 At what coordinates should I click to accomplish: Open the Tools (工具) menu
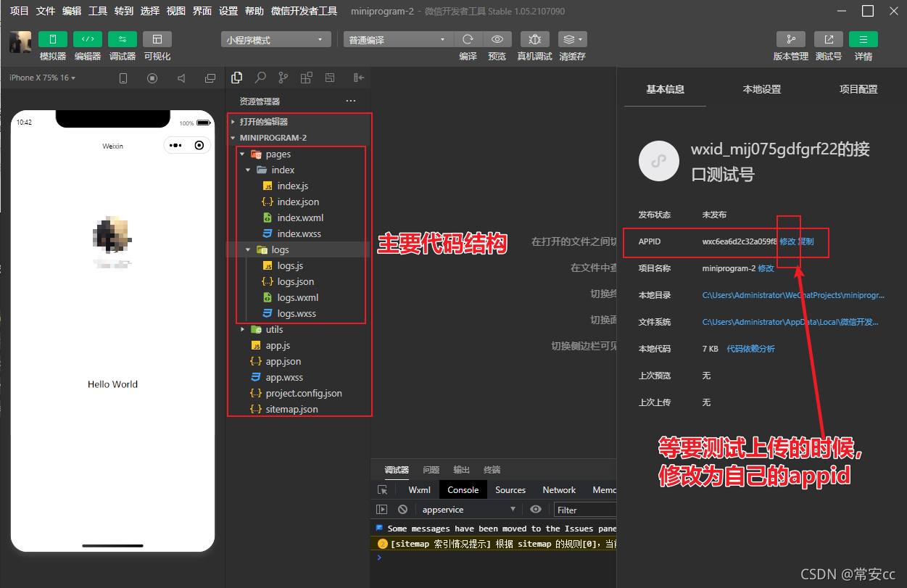click(98, 11)
